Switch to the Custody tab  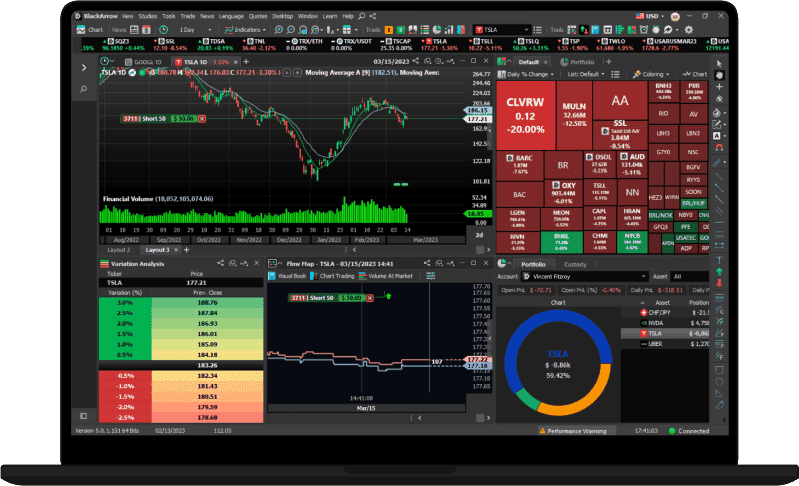pyautogui.click(x=575, y=264)
